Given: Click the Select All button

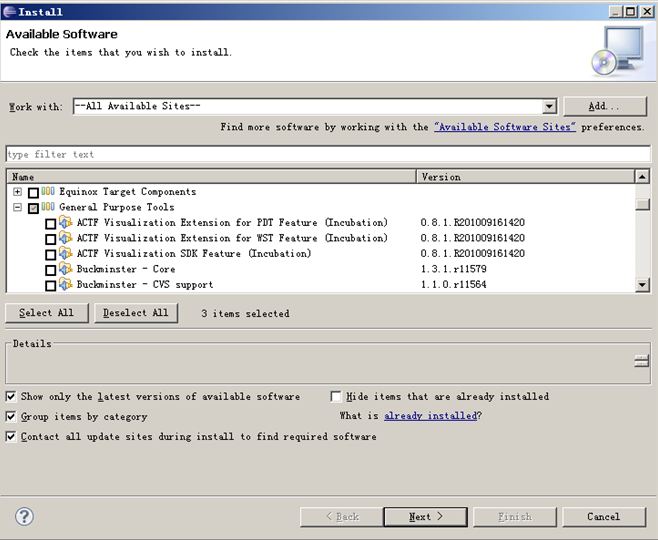Looking at the screenshot, I should (47, 313).
